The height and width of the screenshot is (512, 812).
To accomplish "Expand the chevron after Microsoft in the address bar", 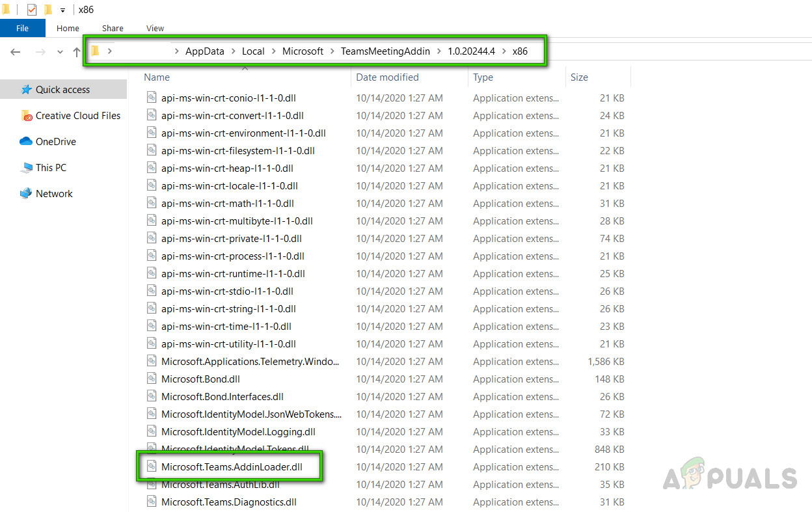I will (x=332, y=51).
